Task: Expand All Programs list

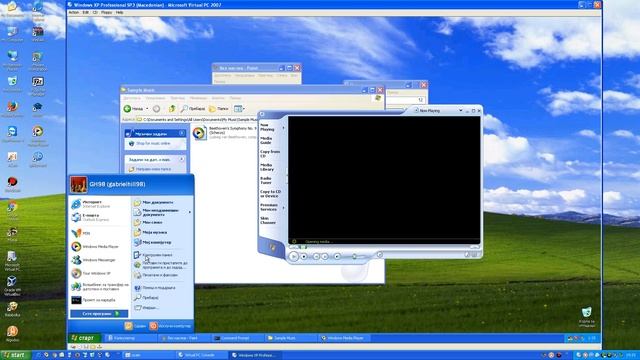Action: click(x=99, y=313)
